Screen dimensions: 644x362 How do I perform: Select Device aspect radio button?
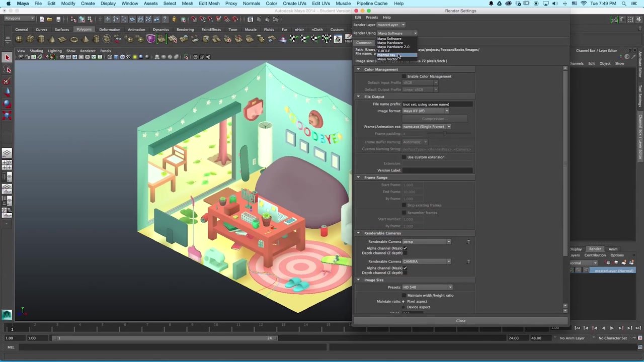404,307
